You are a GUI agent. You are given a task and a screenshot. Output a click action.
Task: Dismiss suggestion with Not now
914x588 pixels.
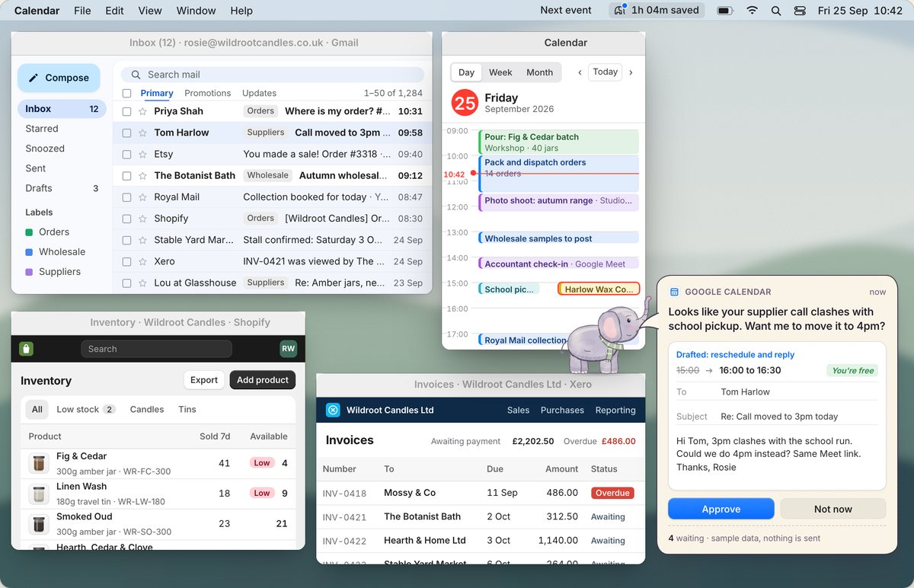point(833,509)
